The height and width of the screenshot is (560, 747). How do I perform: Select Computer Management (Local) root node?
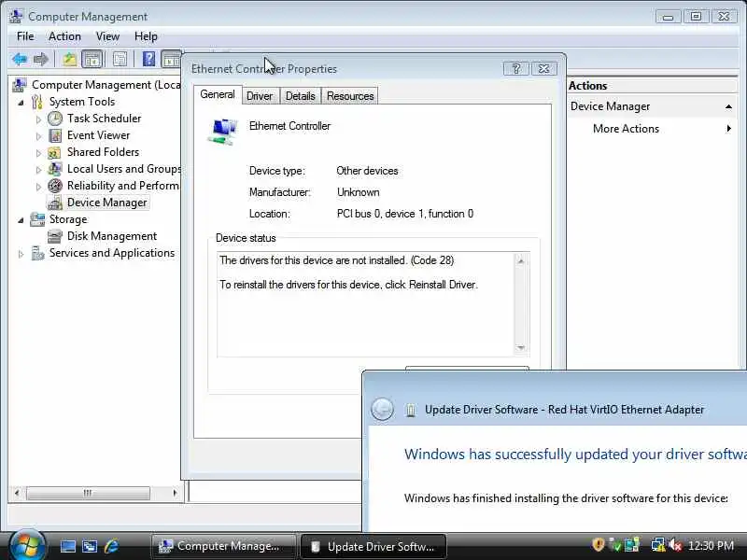pyautogui.click(x=106, y=85)
